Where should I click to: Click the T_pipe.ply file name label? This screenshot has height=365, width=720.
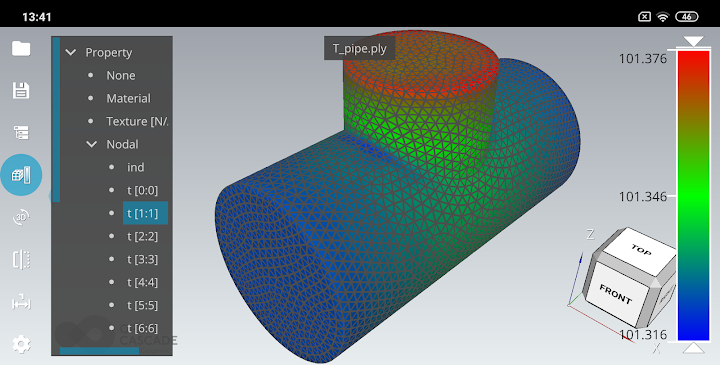click(360, 49)
